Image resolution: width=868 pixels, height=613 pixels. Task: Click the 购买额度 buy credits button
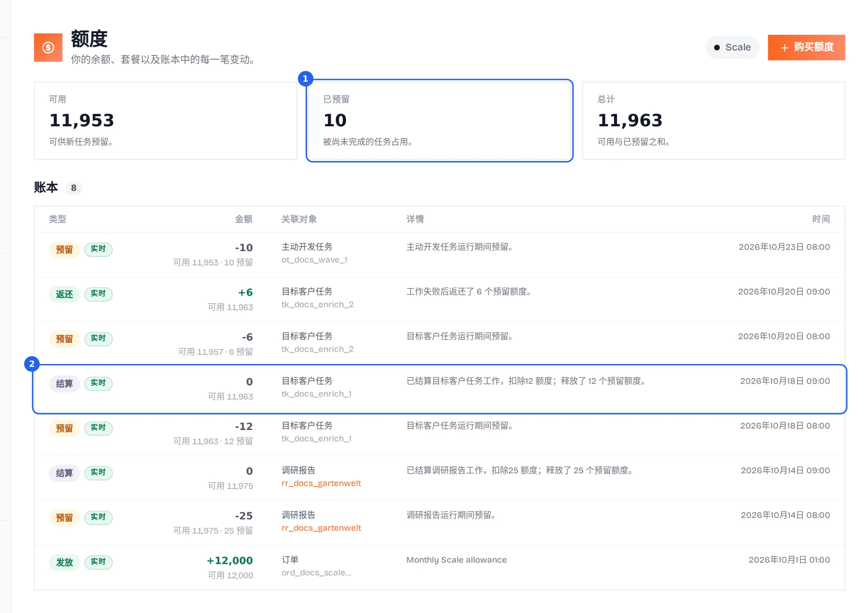coord(807,47)
